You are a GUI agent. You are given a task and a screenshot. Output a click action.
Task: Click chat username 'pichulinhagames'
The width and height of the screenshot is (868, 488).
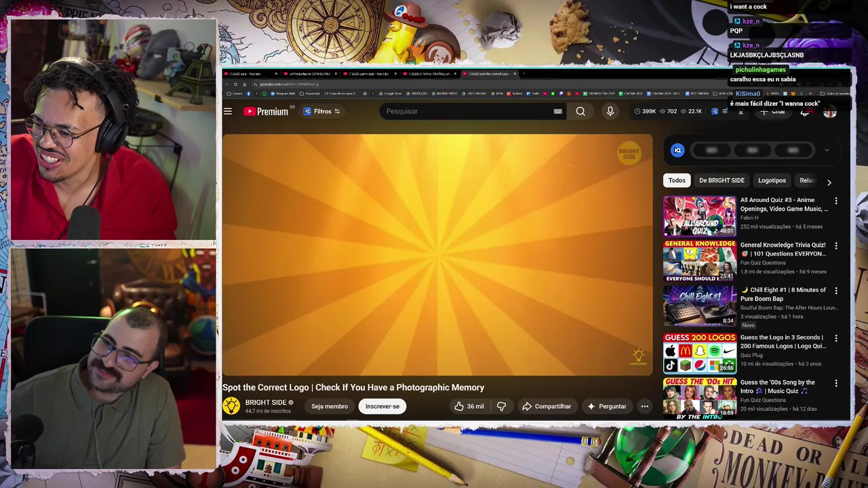point(761,70)
